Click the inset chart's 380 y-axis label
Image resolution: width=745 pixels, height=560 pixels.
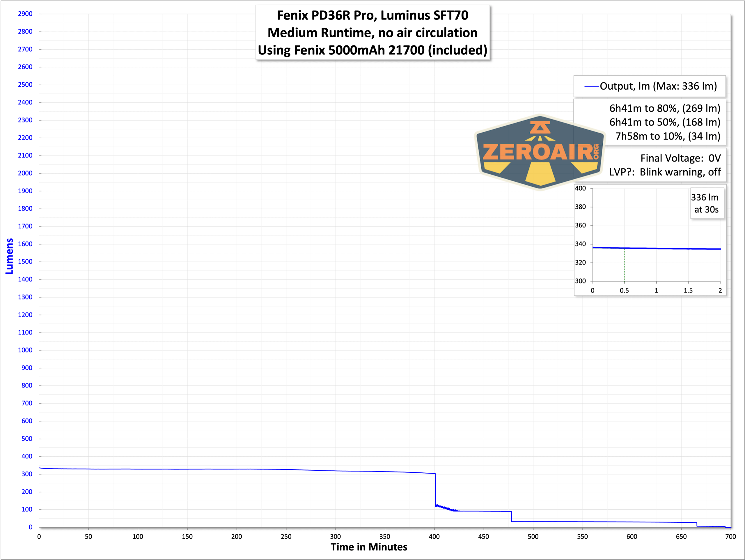[x=580, y=207]
